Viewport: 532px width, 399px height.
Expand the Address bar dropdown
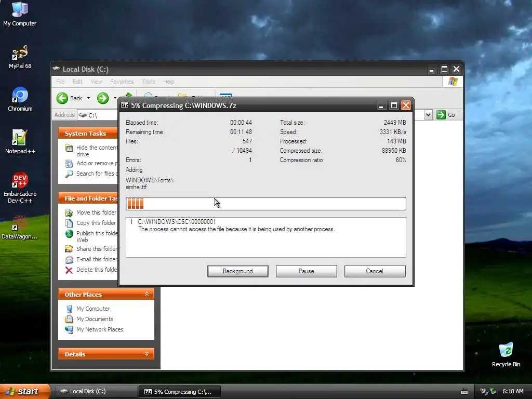pyautogui.click(x=428, y=115)
